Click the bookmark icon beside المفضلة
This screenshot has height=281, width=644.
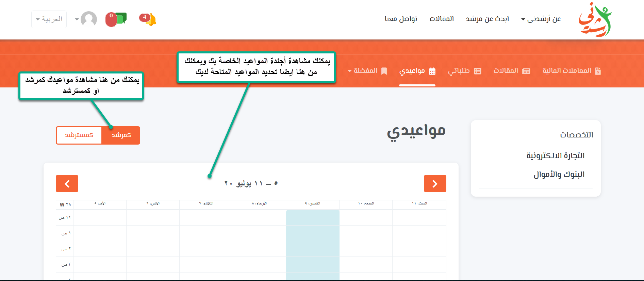click(384, 71)
